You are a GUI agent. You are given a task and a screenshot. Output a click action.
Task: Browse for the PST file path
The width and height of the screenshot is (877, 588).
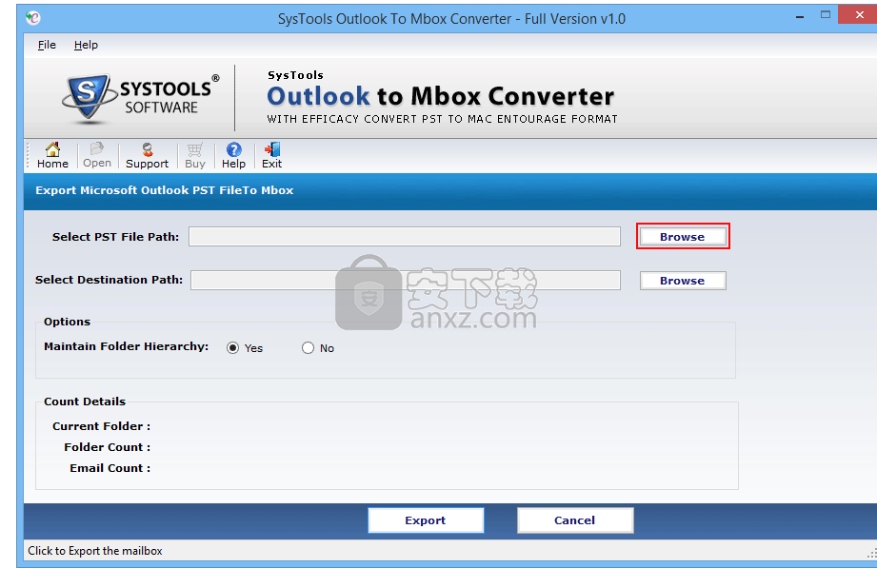pos(683,236)
